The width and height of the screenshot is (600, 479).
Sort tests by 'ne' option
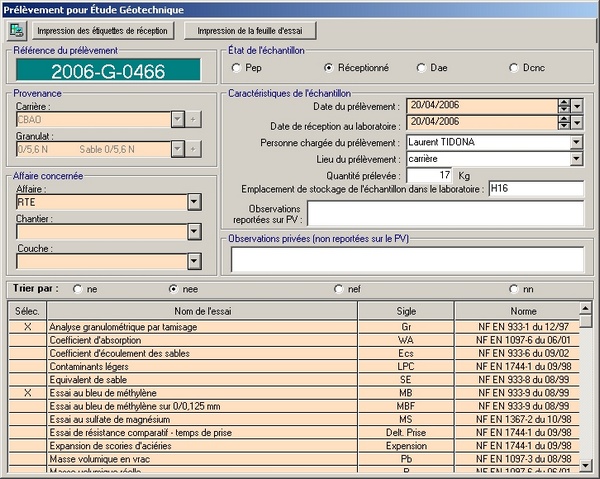click(x=78, y=289)
